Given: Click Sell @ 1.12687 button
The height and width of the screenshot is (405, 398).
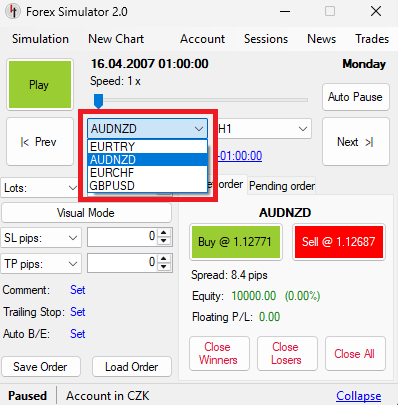Looking at the screenshot, I should pos(339,242).
